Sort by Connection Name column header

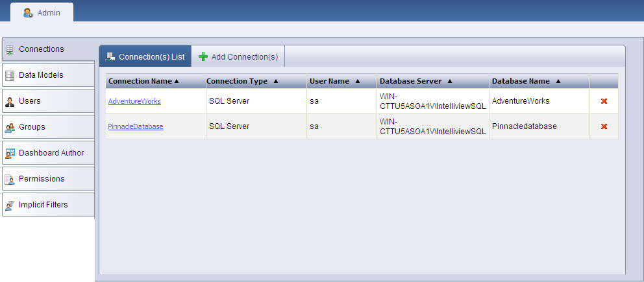click(143, 81)
